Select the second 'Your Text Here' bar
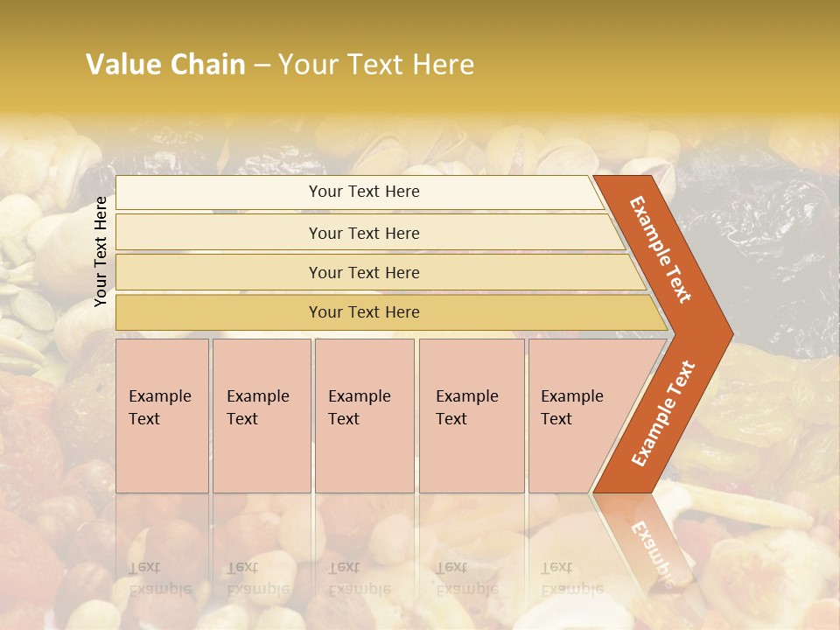 point(369,233)
